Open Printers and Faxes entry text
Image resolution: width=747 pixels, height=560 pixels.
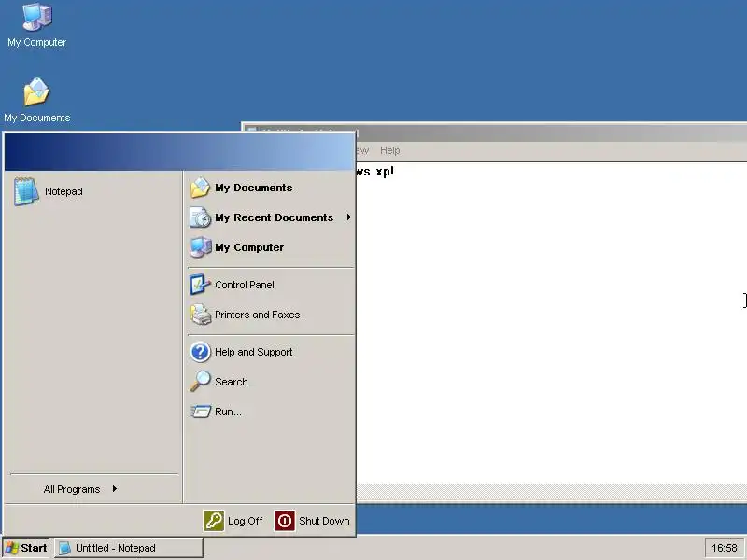pos(258,315)
